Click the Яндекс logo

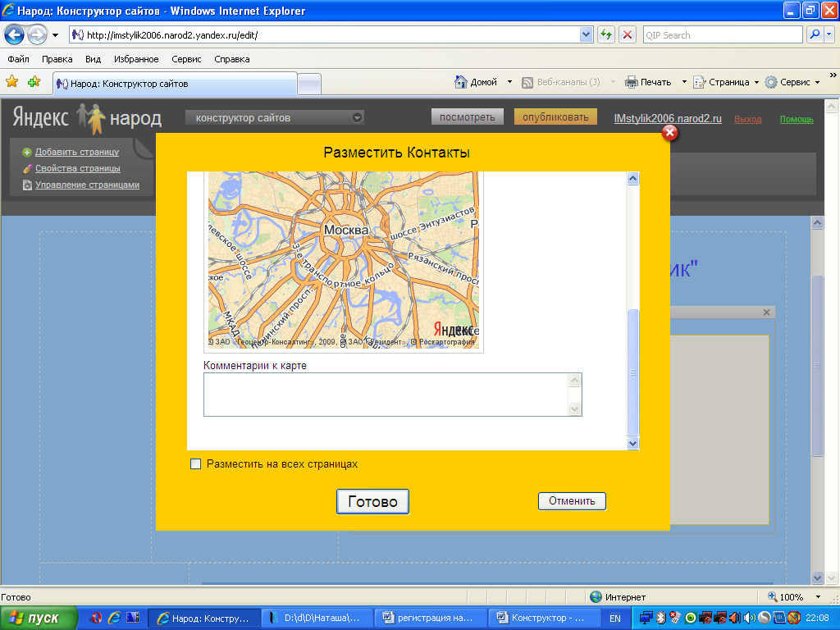(x=40, y=117)
